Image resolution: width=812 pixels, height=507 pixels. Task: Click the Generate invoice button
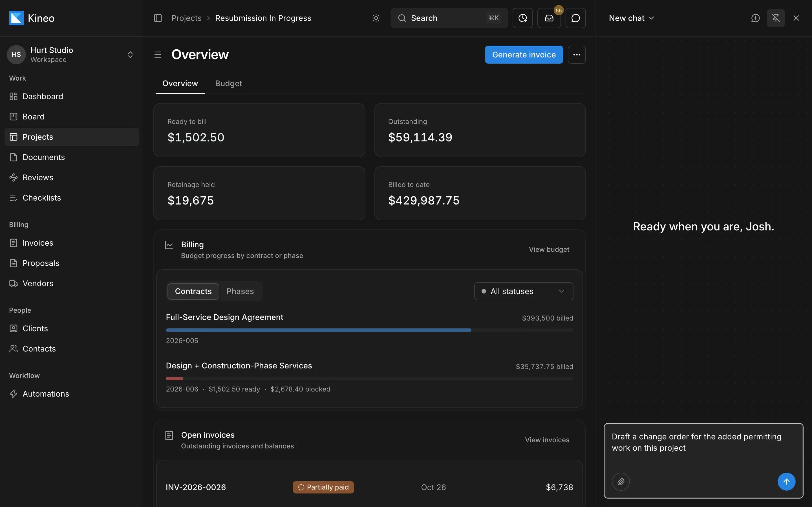[524, 55]
